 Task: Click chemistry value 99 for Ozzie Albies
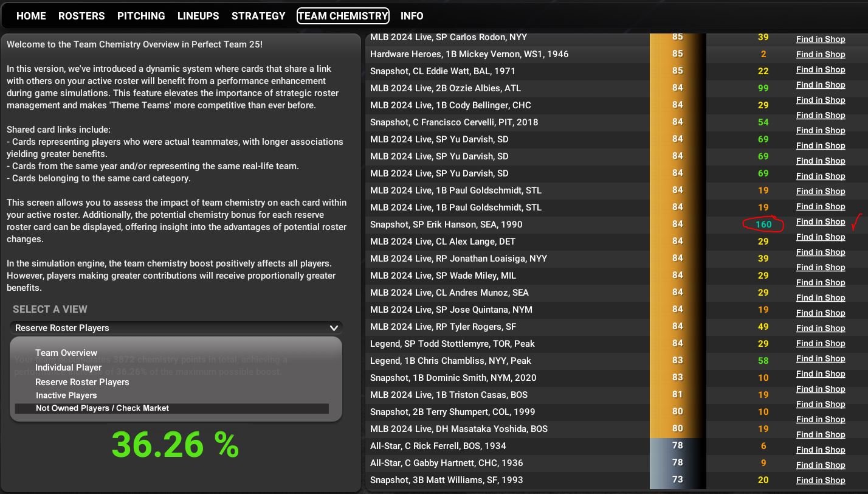tap(763, 88)
